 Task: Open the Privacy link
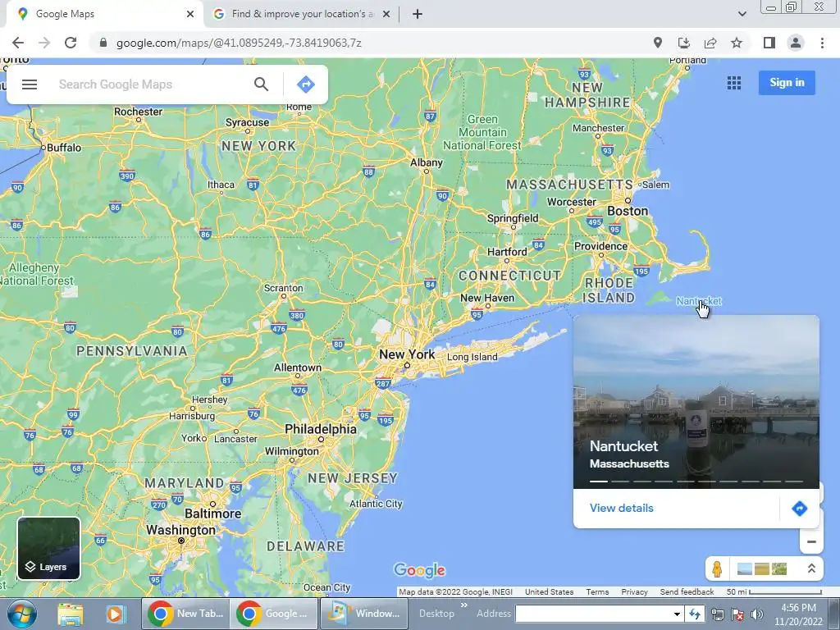(634, 592)
